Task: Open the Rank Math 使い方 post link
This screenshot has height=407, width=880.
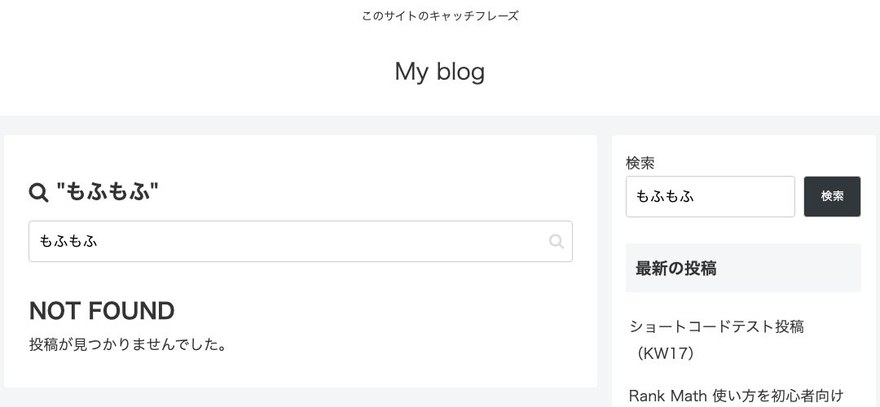Action: coord(736,396)
